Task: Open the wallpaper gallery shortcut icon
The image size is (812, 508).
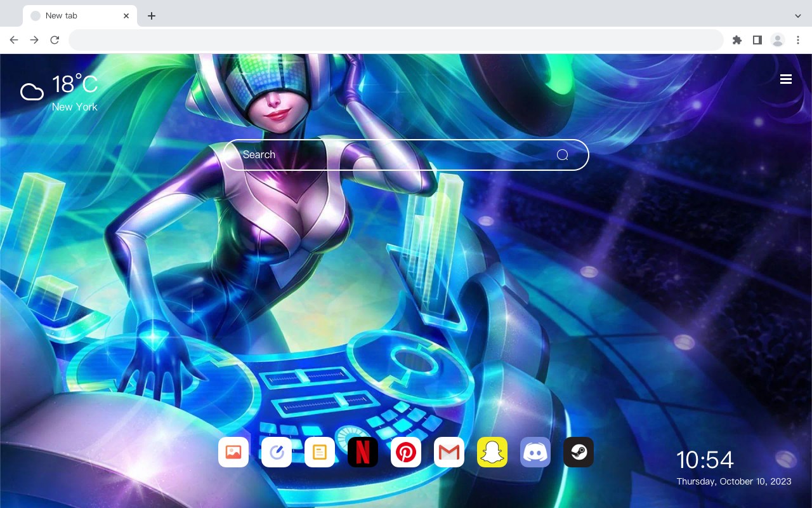Action: pos(233,452)
